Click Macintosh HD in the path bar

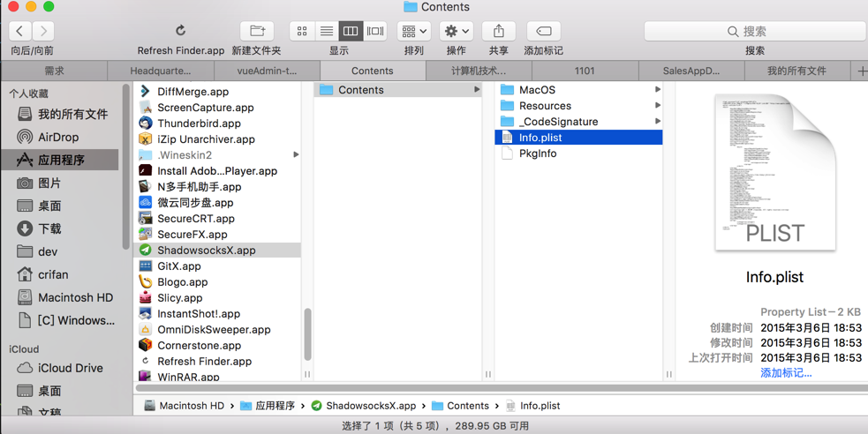tap(185, 406)
